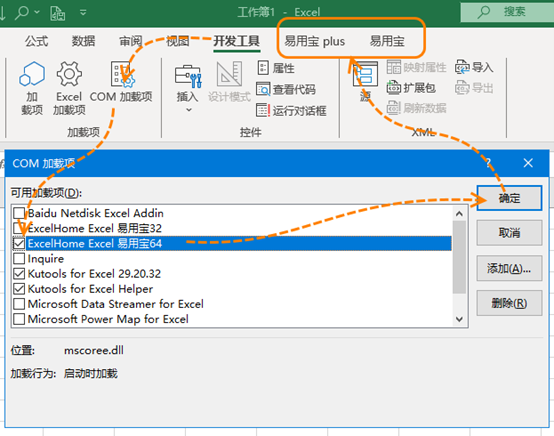The height and width of the screenshot is (436, 554).
Task: Click 运行对话框 run dialog icon
Action: [x=263, y=110]
